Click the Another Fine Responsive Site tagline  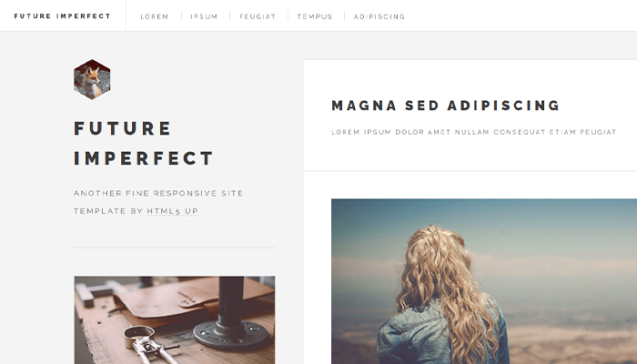[158, 193]
